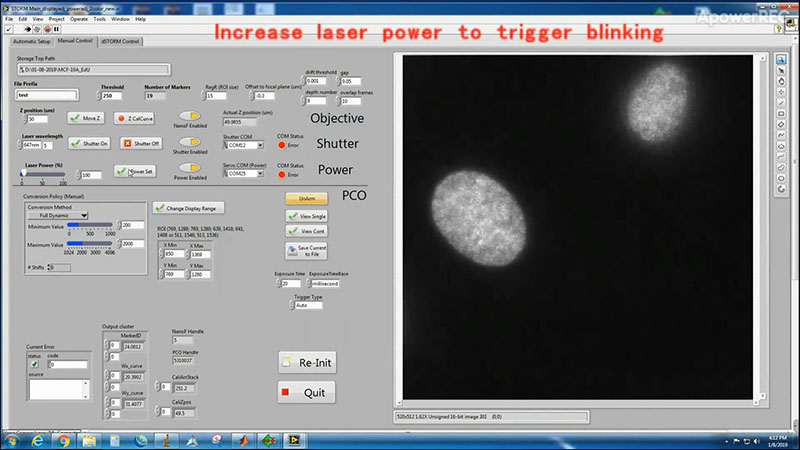Image resolution: width=800 pixels, height=450 pixels.
Task: Toggle the Shutter Enabled switch
Action: point(190,142)
